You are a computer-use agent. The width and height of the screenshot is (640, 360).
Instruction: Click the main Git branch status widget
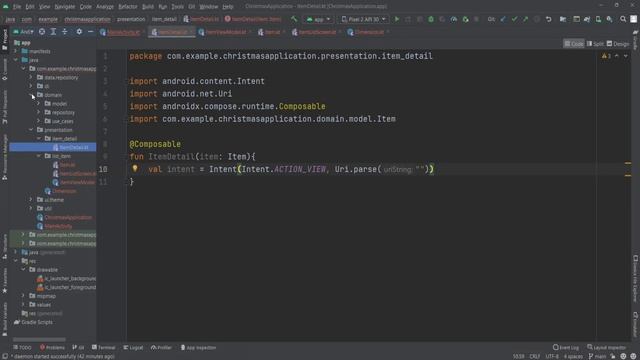598,356
